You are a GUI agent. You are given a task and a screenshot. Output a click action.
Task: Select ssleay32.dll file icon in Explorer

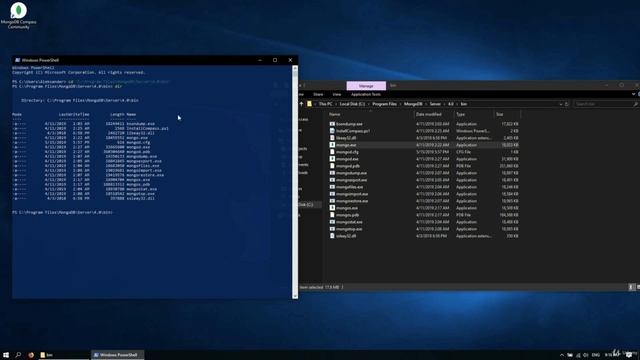tap(332, 236)
